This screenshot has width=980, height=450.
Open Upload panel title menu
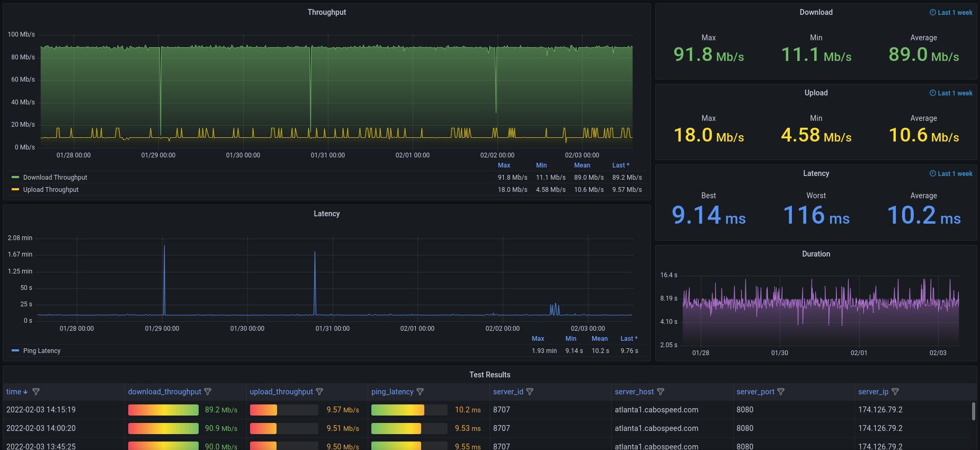(816, 93)
